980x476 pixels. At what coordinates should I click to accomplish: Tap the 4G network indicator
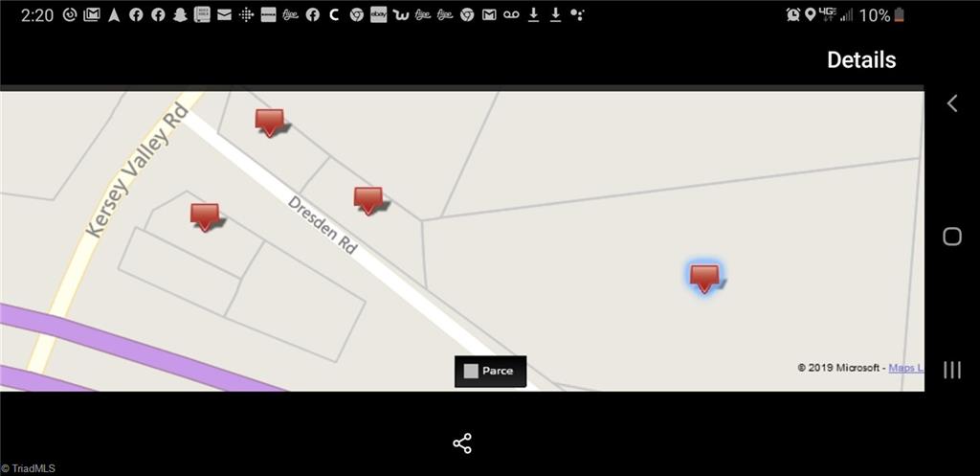coord(828,15)
